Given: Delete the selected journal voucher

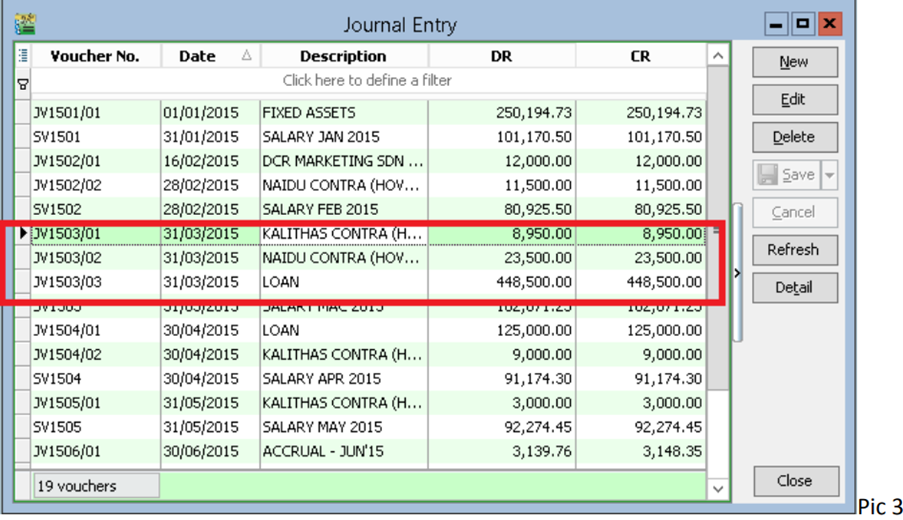Looking at the screenshot, I should tap(794, 137).
